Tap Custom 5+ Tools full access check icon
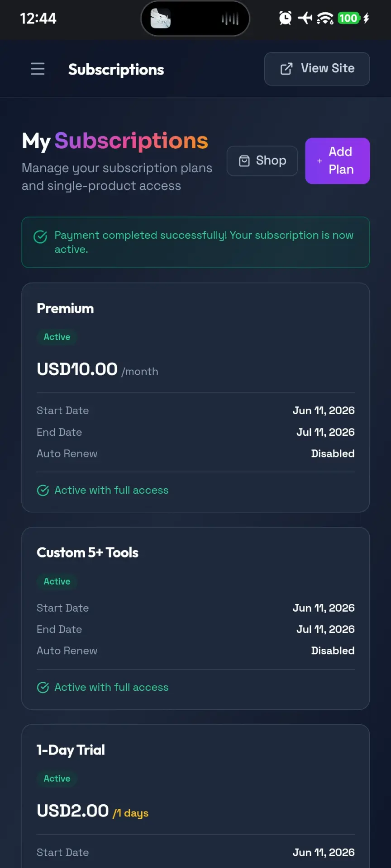Image resolution: width=391 pixels, height=868 pixels. (43, 687)
